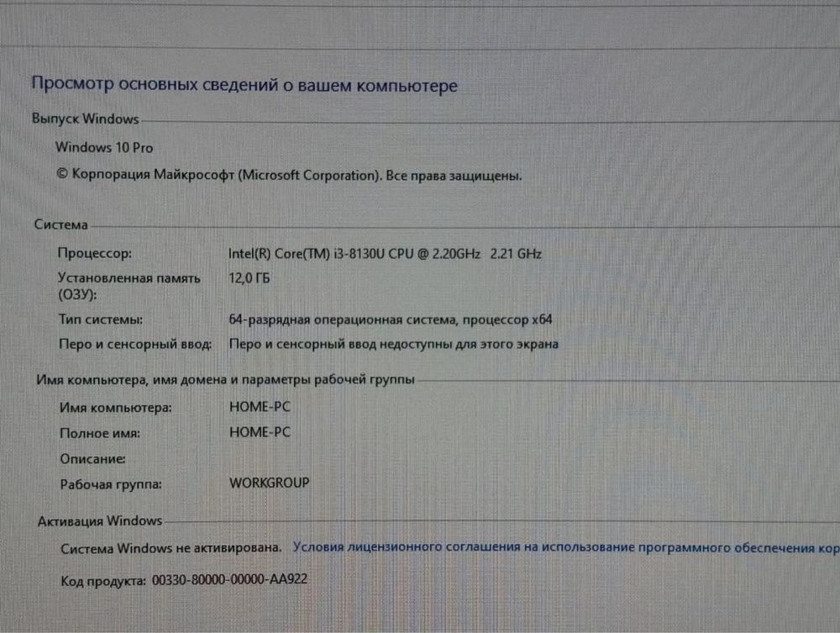The height and width of the screenshot is (633, 840).
Task: Click the 'Перо и сенсорный ввод:' label
Action: coord(135,344)
